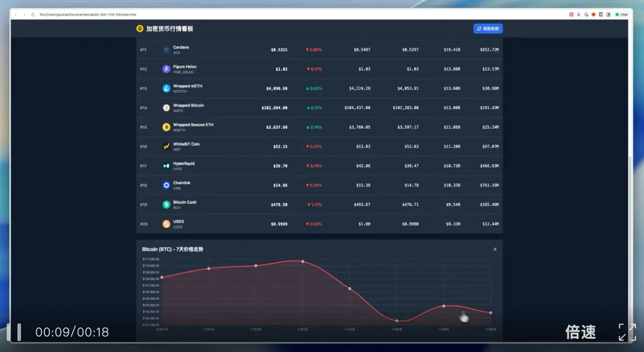644x352 pixels.
Task: Click the 刷新数据 refresh data button
Action: (x=488, y=28)
